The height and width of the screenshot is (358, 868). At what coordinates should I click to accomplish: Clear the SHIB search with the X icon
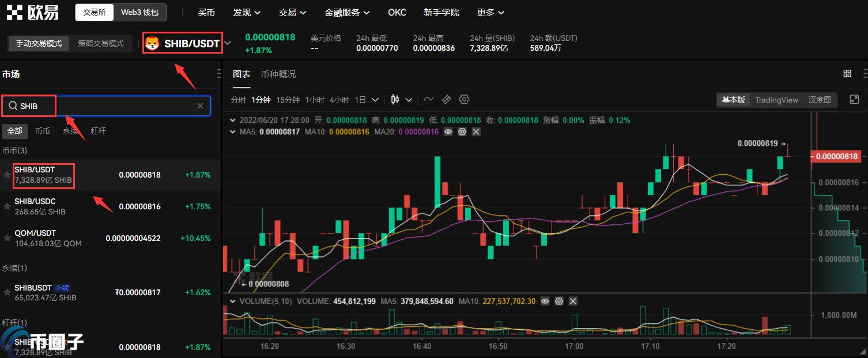pos(200,105)
